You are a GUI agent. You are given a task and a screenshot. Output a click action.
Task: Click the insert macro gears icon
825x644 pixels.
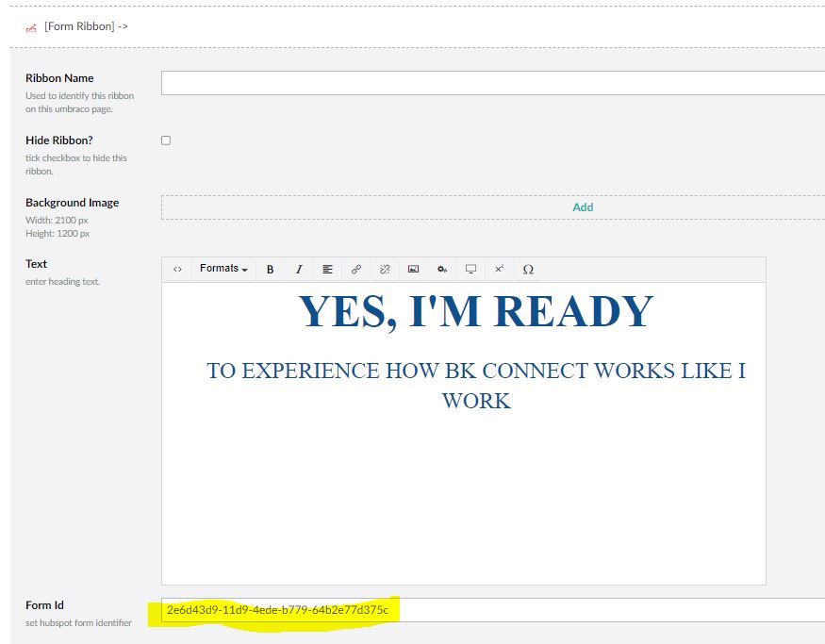point(442,270)
